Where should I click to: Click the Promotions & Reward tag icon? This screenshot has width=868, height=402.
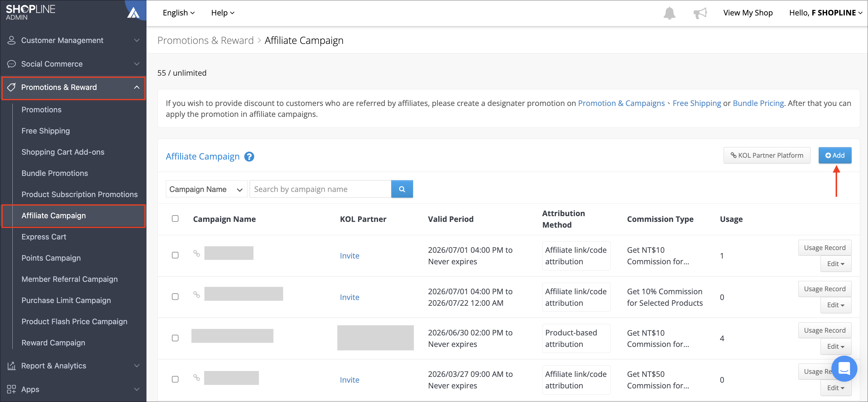[x=12, y=87]
